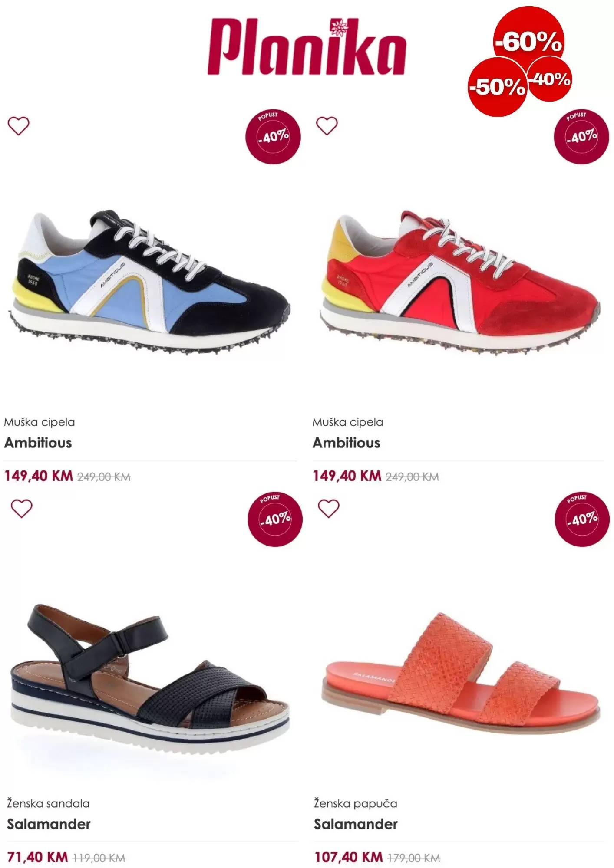Toggle wishlist heart for blue Ambitious sneaker
Image resolution: width=614 pixels, height=868 pixels.
(x=19, y=126)
